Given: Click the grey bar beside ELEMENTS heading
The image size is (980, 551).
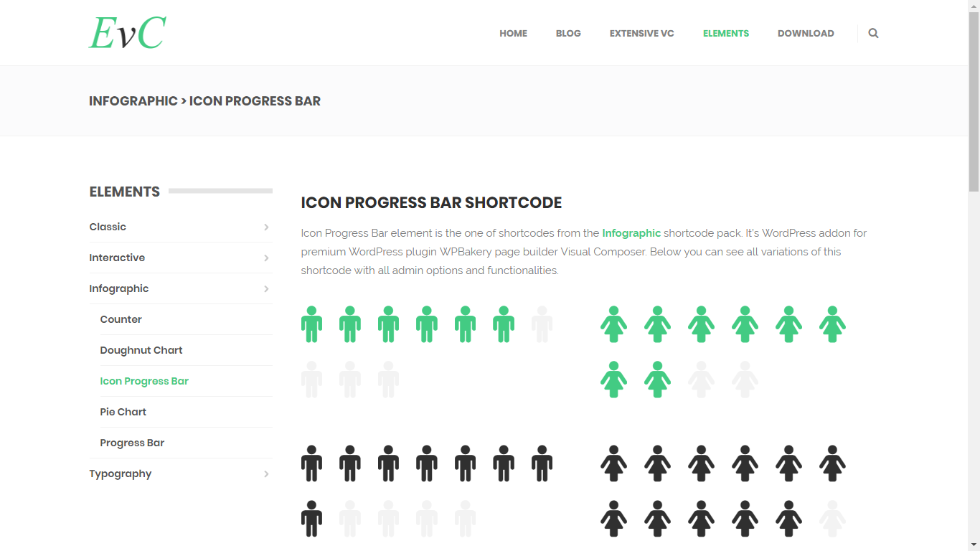Looking at the screenshot, I should coord(220,191).
